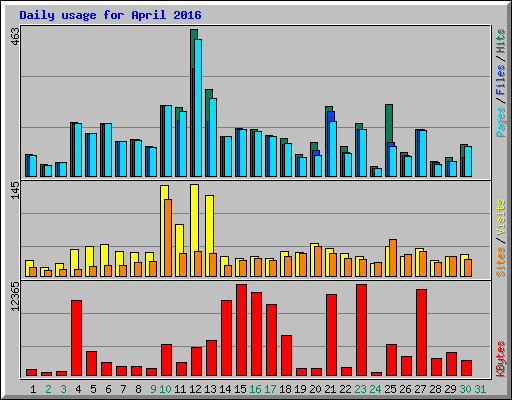
Task: Click green day label "24"
Action: point(375,389)
